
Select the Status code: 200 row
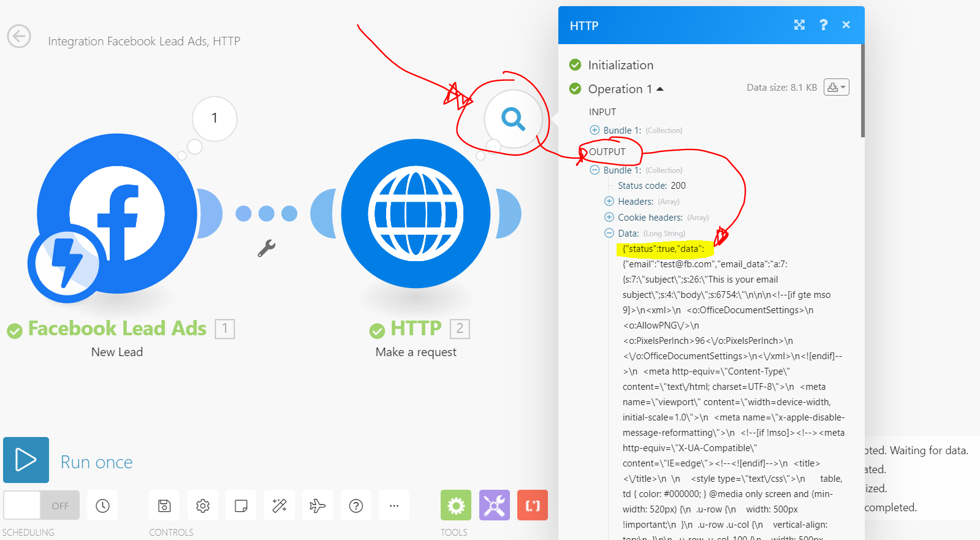pyautogui.click(x=651, y=186)
